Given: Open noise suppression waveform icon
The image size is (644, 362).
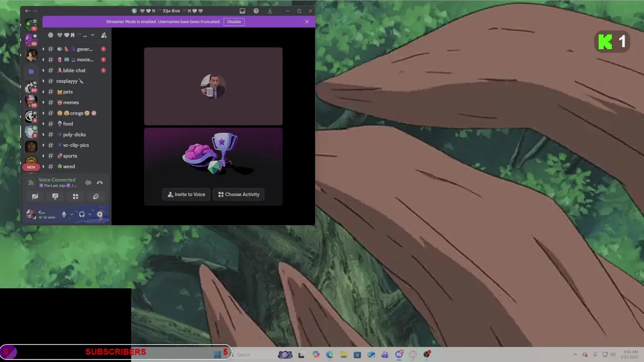Looking at the screenshot, I should click(88, 183).
